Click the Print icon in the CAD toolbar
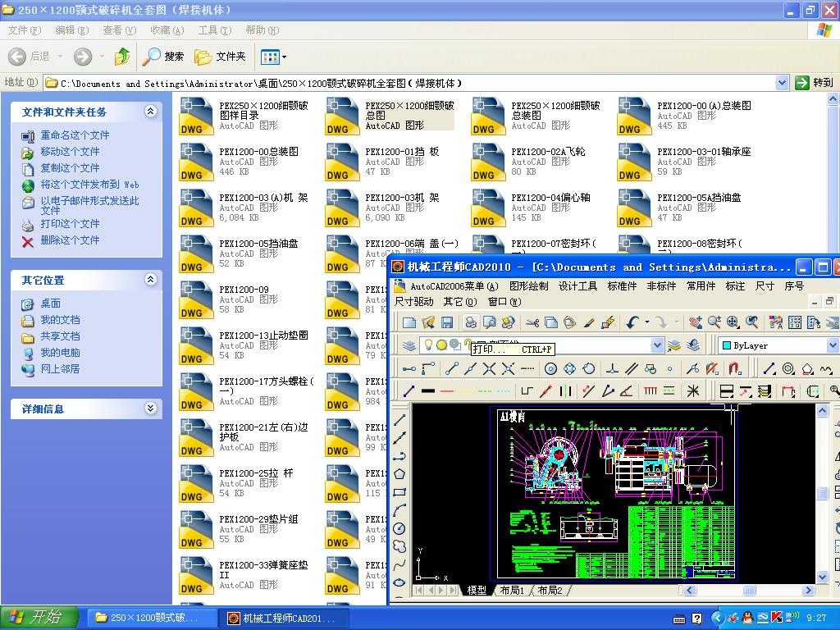Image resolution: width=840 pixels, height=630 pixels. pyautogui.click(x=471, y=322)
